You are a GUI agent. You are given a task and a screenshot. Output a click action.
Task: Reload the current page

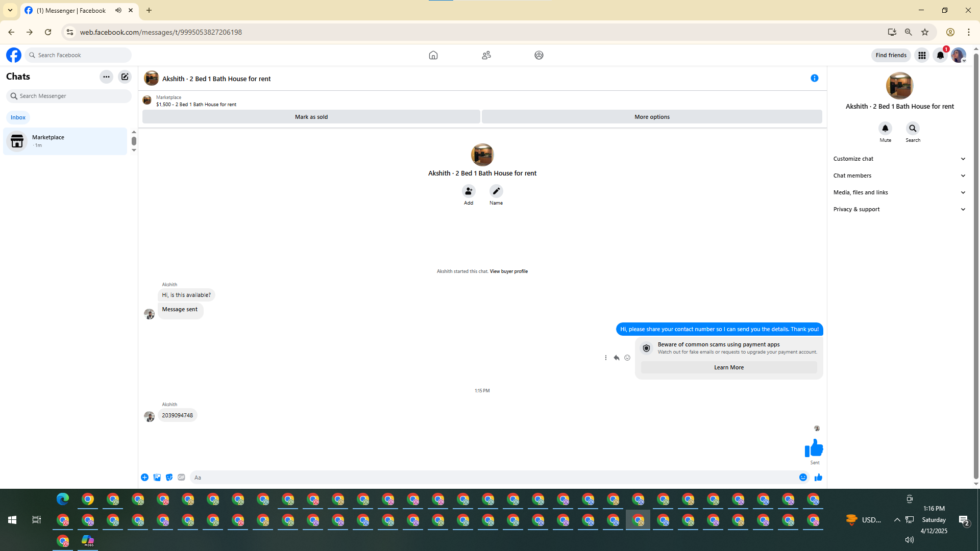tap(48, 32)
